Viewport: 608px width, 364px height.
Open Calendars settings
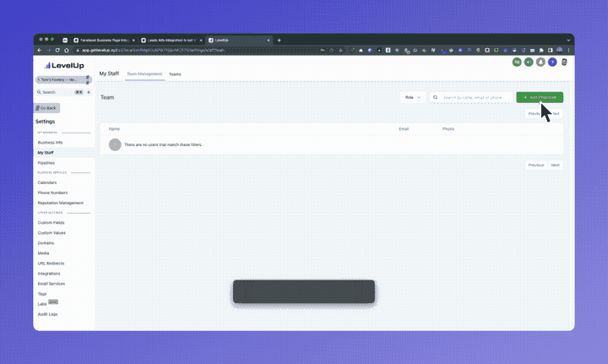pyautogui.click(x=47, y=182)
